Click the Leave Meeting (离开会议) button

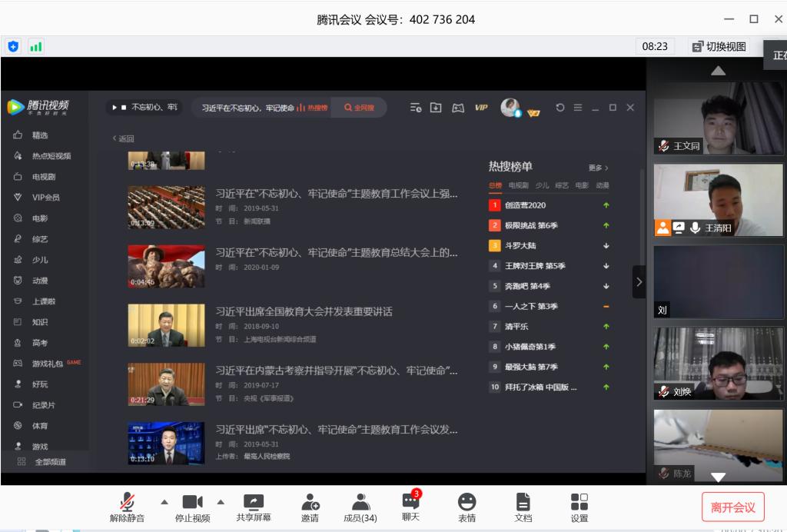(x=732, y=507)
